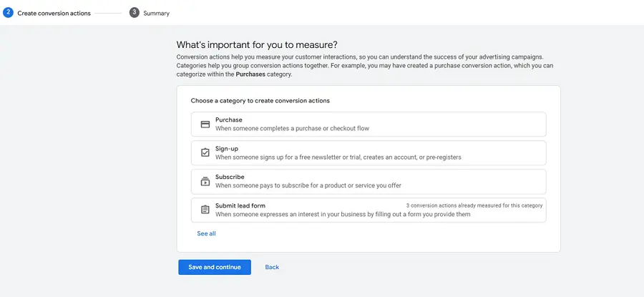Click "When someone expresses an interest" description
Screen dimensions: 644x297
[343, 214]
